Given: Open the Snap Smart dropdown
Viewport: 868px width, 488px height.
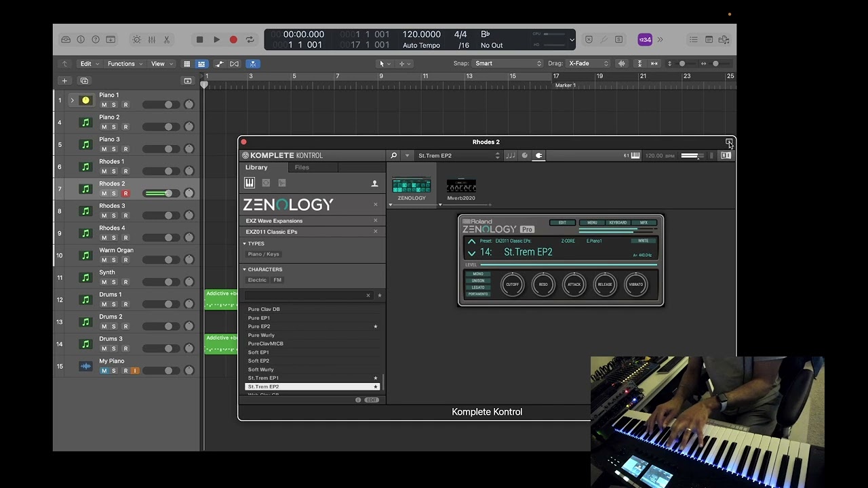Looking at the screenshot, I should tap(508, 64).
